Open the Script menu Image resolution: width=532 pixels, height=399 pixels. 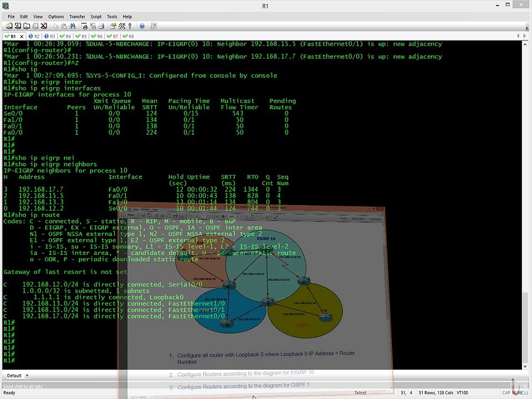coord(96,17)
